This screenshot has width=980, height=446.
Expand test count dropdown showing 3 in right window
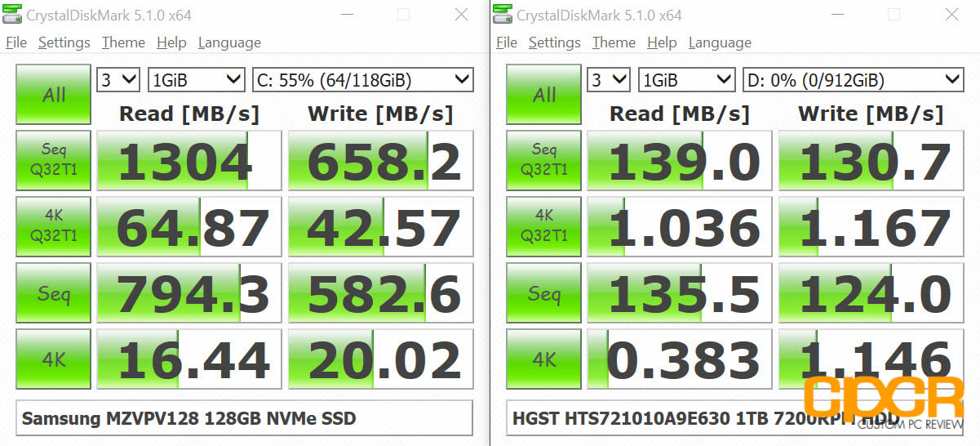click(x=609, y=79)
